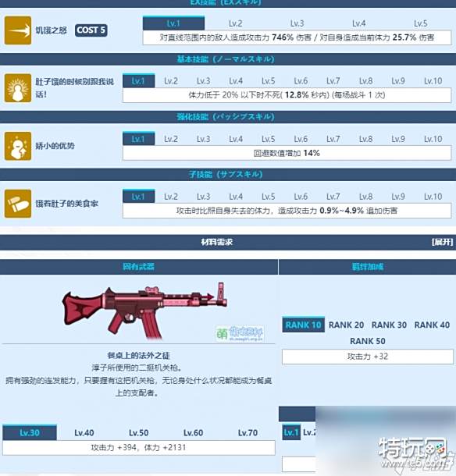Click the 萌 watermark logo near gun
The image size is (456, 476).
point(240,333)
